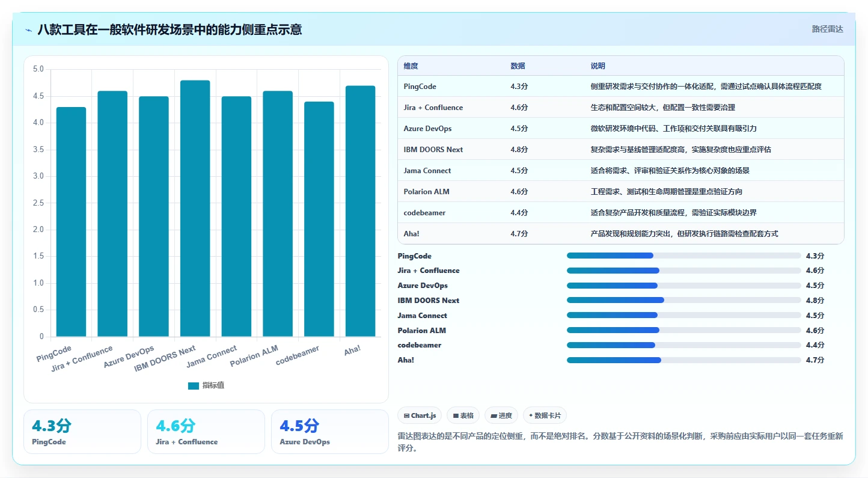868x478 pixels.
Task: Select the IBM DOORS Next table row name
Action: [x=433, y=150]
